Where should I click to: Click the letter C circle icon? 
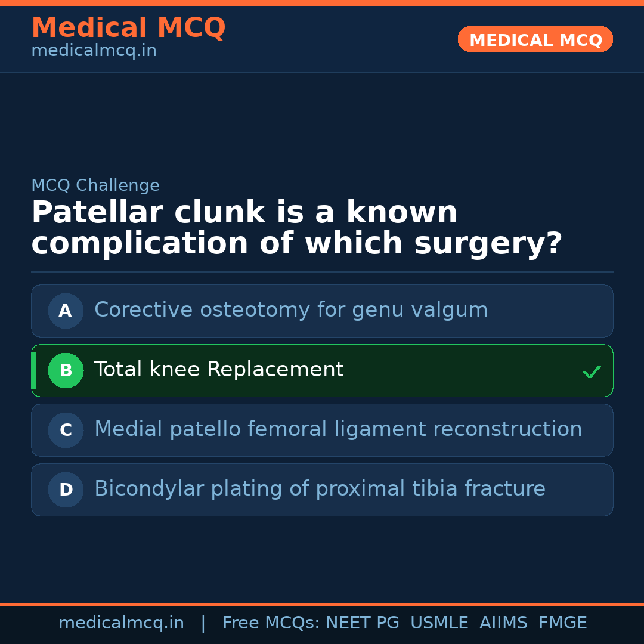(x=66, y=430)
